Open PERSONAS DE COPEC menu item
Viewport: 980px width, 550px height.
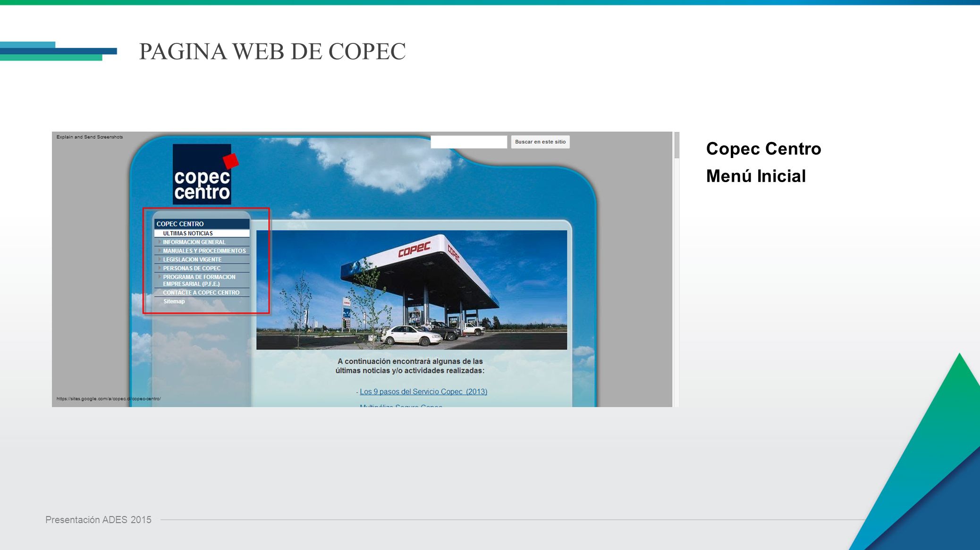coord(202,268)
